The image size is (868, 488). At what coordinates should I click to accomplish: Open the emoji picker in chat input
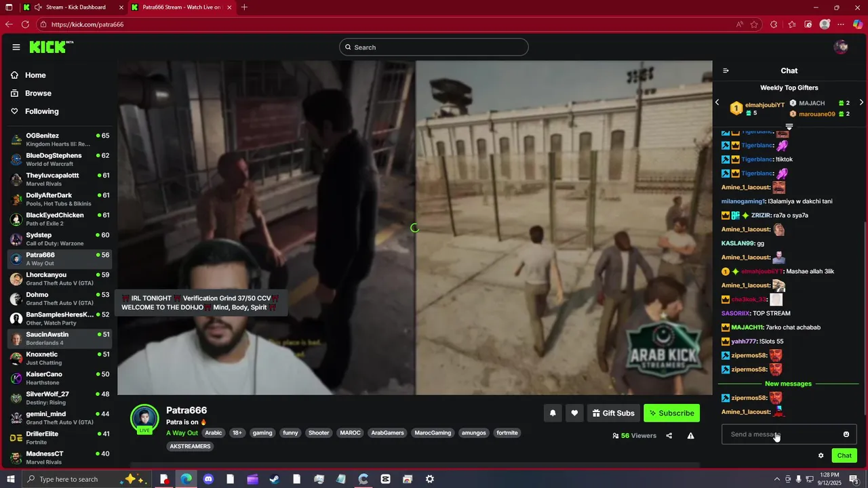click(x=846, y=434)
